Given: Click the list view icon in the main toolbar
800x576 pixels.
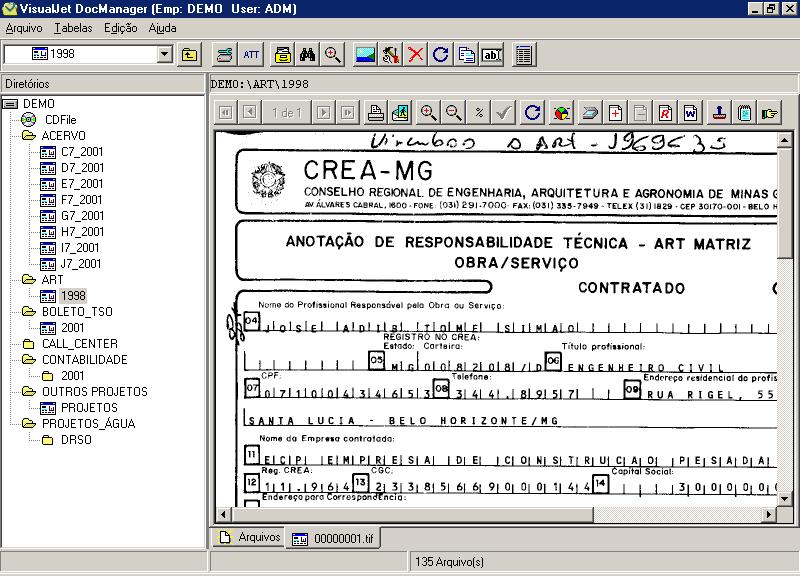Looking at the screenshot, I should pyautogui.click(x=523, y=55).
